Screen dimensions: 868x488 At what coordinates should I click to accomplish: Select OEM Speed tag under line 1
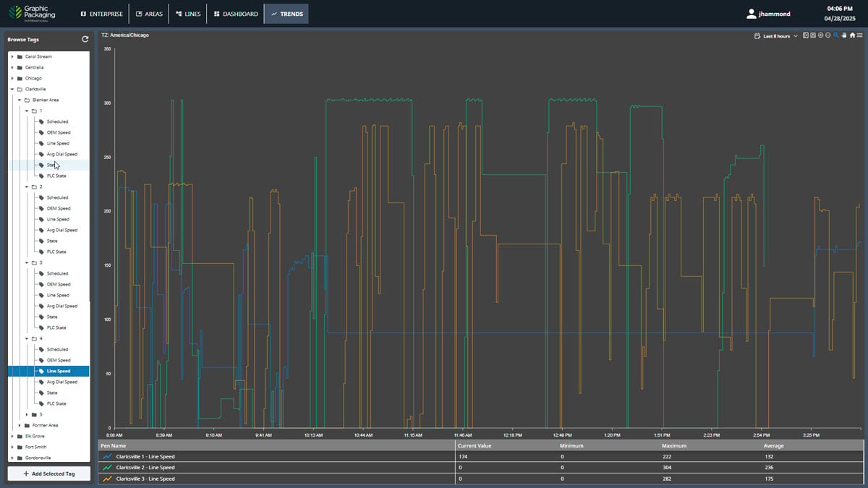pos(59,132)
